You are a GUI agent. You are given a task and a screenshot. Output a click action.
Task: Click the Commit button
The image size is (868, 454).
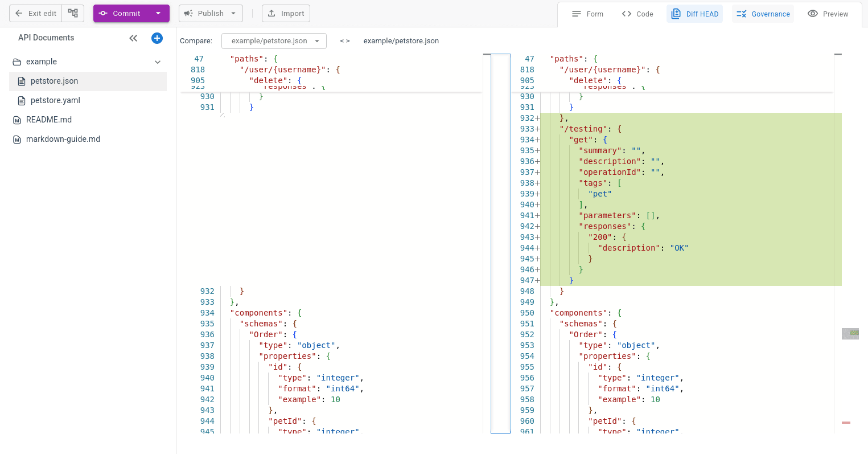(120, 13)
